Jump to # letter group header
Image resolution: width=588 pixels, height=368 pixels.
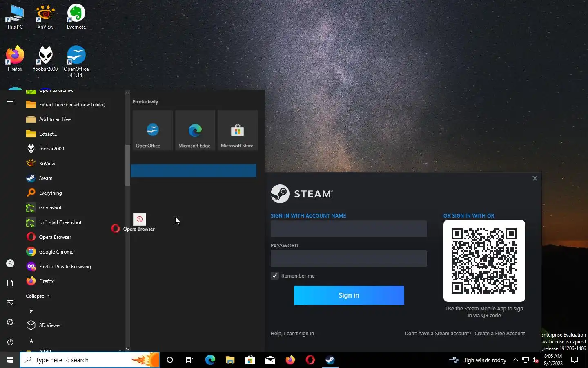click(31, 311)
